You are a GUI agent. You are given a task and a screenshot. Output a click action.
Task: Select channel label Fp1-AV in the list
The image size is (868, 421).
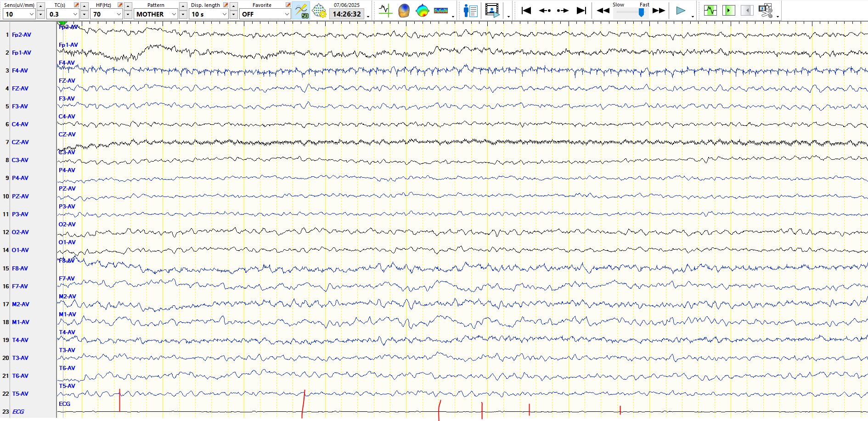pos(22,53)
